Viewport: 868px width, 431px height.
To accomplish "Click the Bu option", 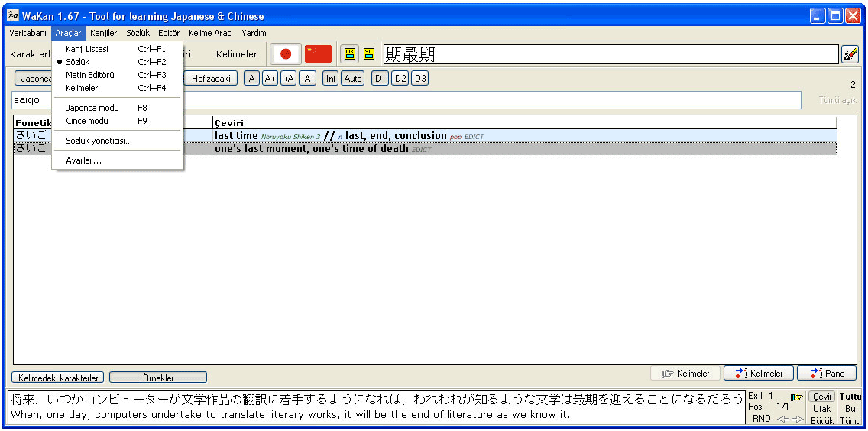I will pyautogui.click(x=850, y=408).
